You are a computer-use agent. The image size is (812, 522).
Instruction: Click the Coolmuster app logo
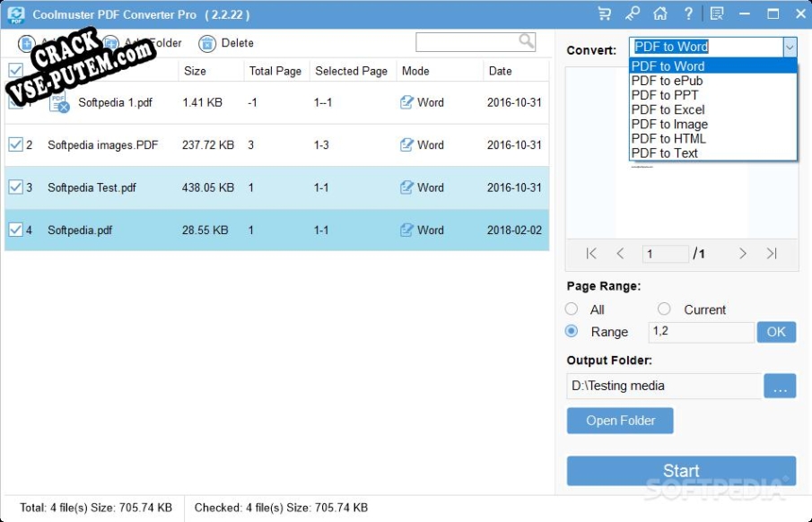(x=16, y=14)
